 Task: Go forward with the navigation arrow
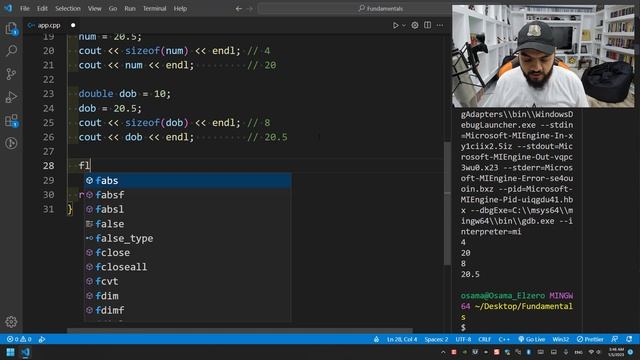click(x=250, y=9)
